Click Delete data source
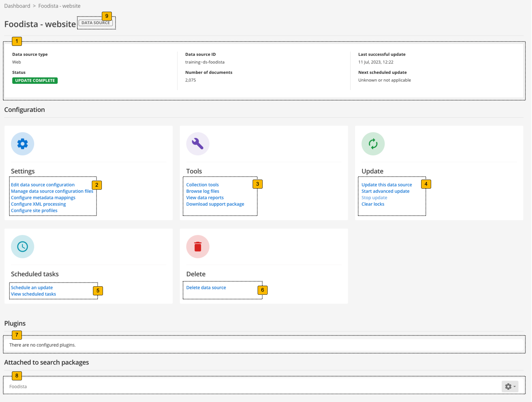Image resolution: width=532 pixels, height=402 pixels. click(x=206, y=287)
